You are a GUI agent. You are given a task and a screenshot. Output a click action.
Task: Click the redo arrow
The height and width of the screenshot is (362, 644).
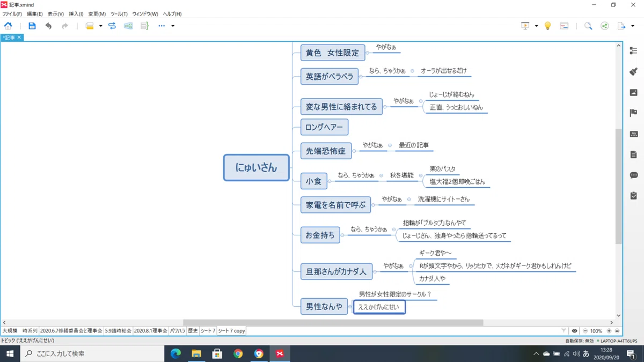[65, 26]
